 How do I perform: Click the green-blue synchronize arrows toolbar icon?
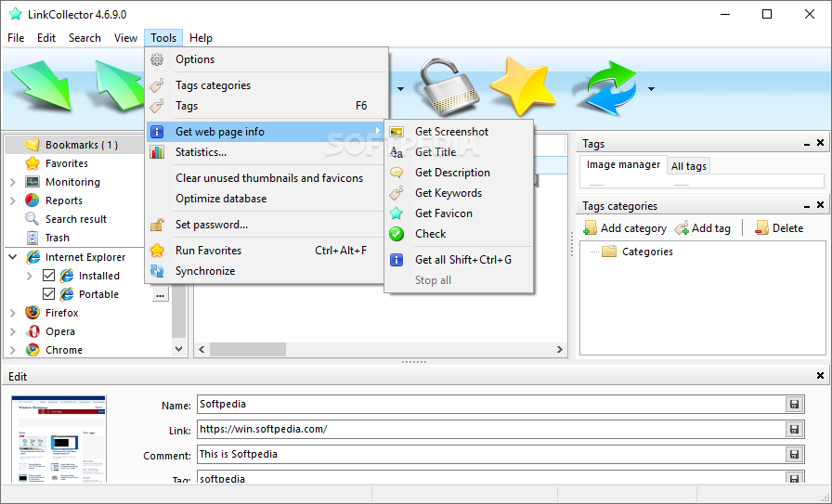(607, 88)
